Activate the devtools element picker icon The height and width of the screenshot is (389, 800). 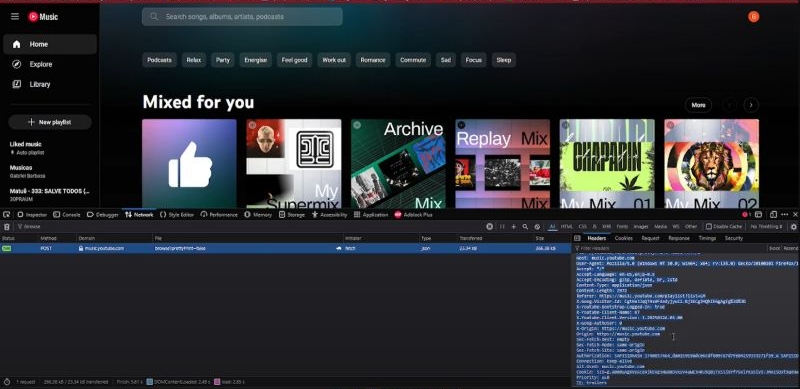pyautogui.click(x=7, y=214)
